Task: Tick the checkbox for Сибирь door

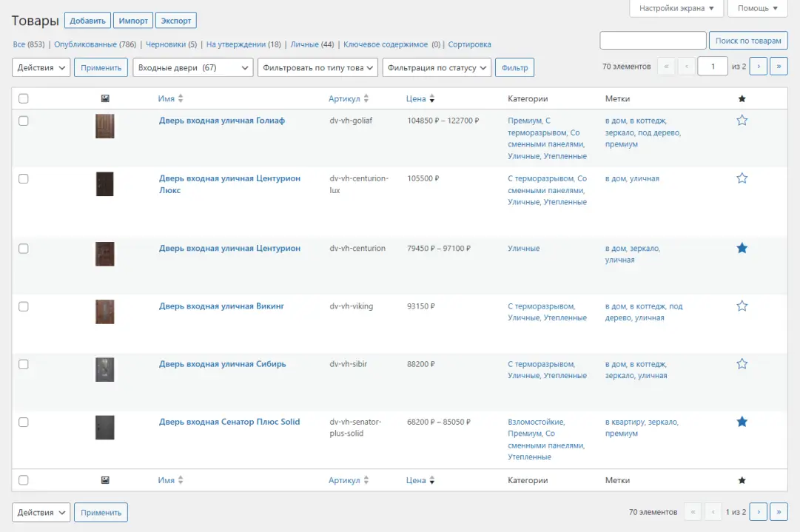Action: pyautogui.click(x=24, y=364)
